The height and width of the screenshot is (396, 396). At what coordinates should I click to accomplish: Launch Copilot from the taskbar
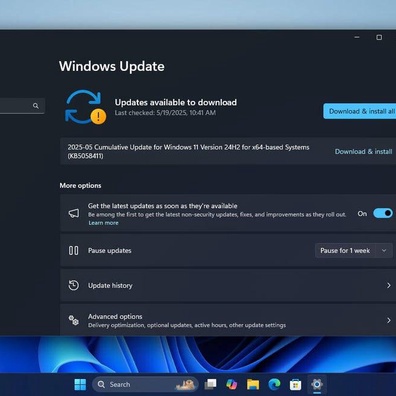pyautogui.click(x=231, y=384)
